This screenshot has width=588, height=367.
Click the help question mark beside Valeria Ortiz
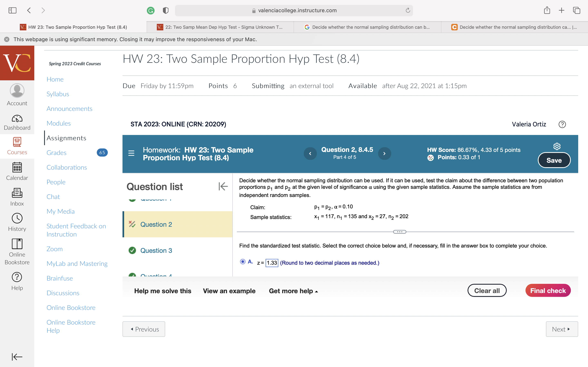(562, 124)
